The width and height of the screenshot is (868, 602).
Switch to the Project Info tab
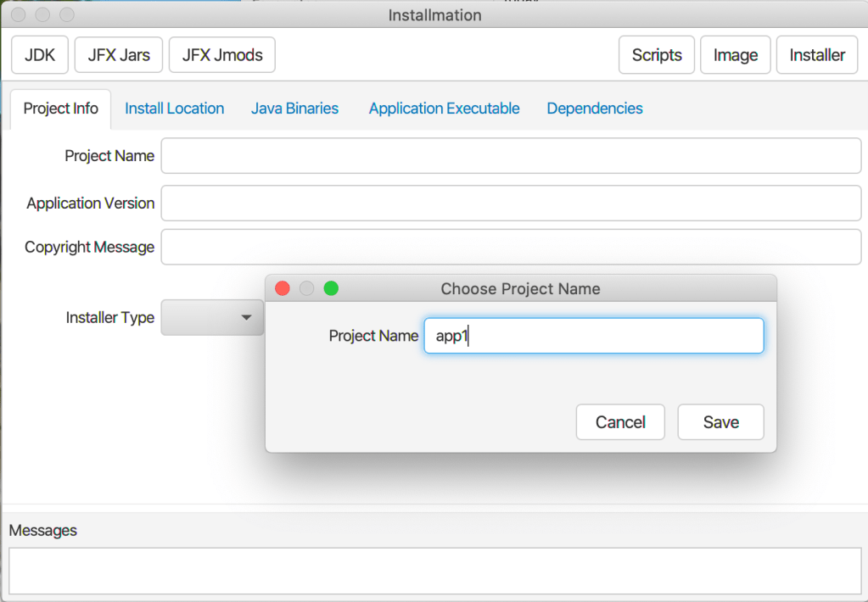pos(60,109)
